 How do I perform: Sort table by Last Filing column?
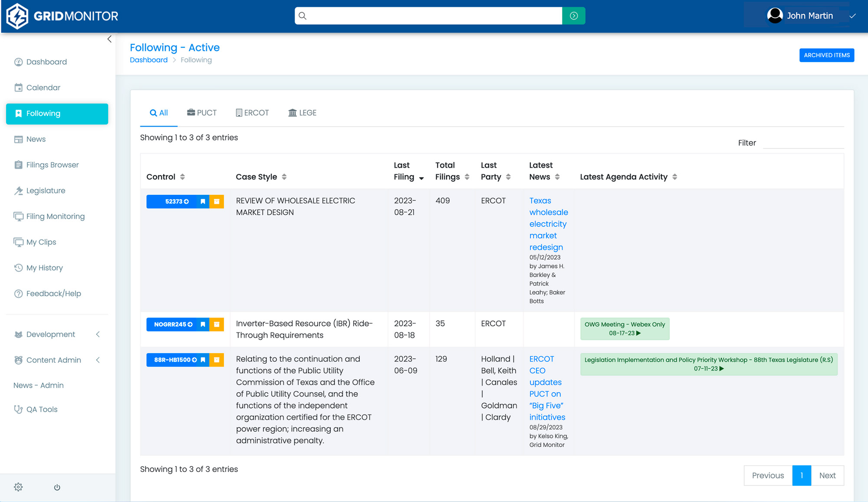point(408,171)
